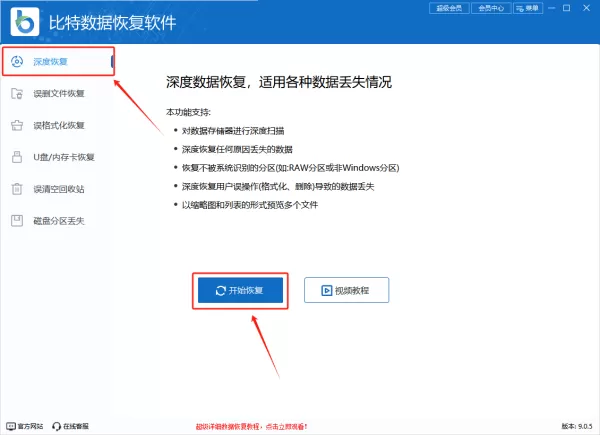Click the 版本: 9.0.5 version label
The image size is (600, 435).
point(577,426)
